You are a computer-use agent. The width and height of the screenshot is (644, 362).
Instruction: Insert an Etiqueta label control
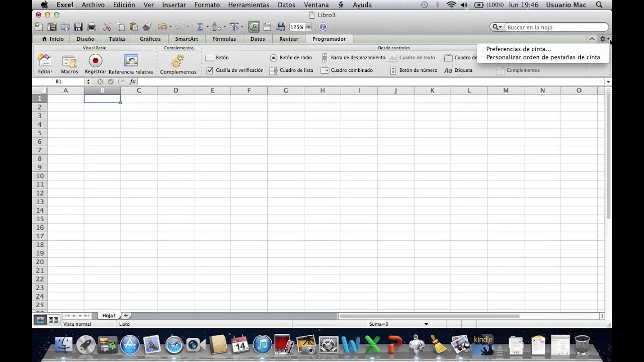tap(458, 70)
